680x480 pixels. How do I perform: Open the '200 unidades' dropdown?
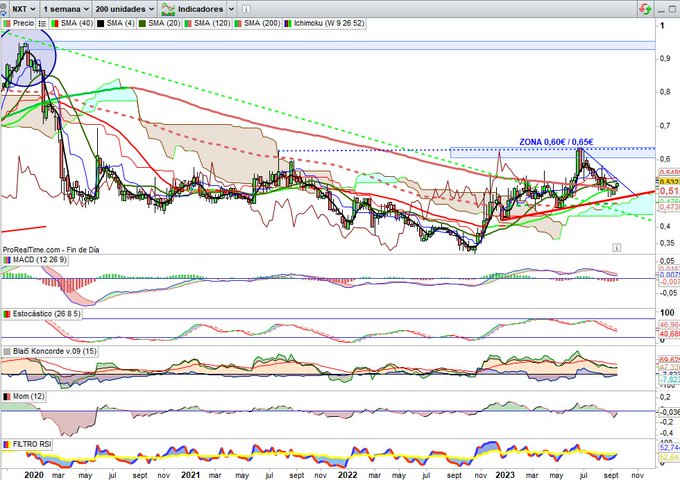124,9
